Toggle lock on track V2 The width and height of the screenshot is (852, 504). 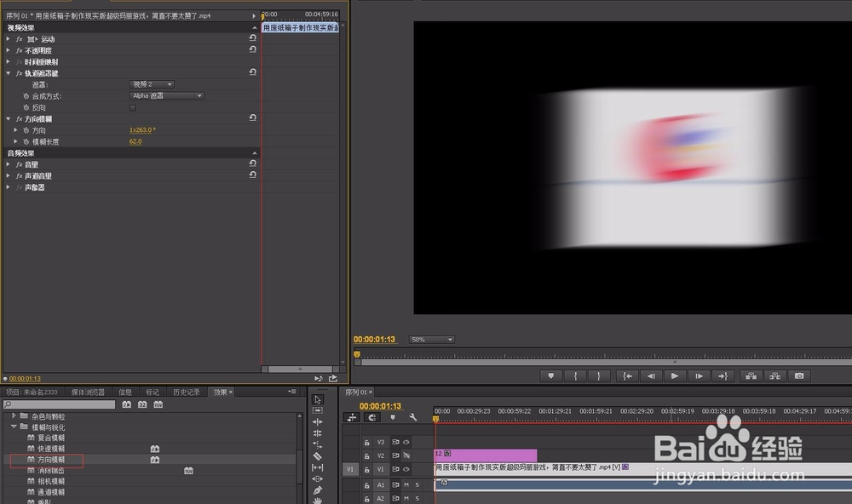click(366, 456)
